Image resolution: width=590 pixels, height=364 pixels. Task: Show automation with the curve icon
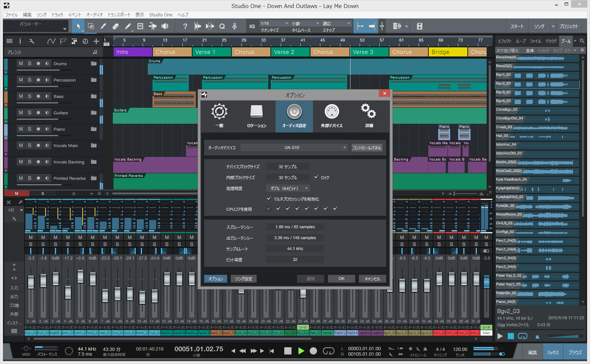click(51, 41)
